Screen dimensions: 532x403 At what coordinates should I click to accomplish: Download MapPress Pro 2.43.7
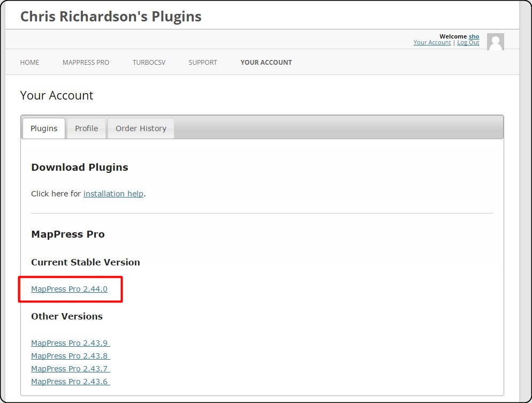71,369
